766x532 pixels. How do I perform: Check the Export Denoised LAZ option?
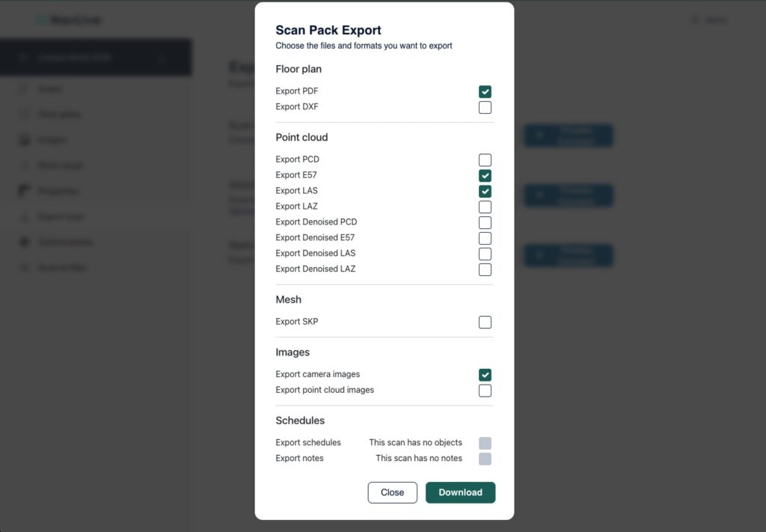[485, 270]
